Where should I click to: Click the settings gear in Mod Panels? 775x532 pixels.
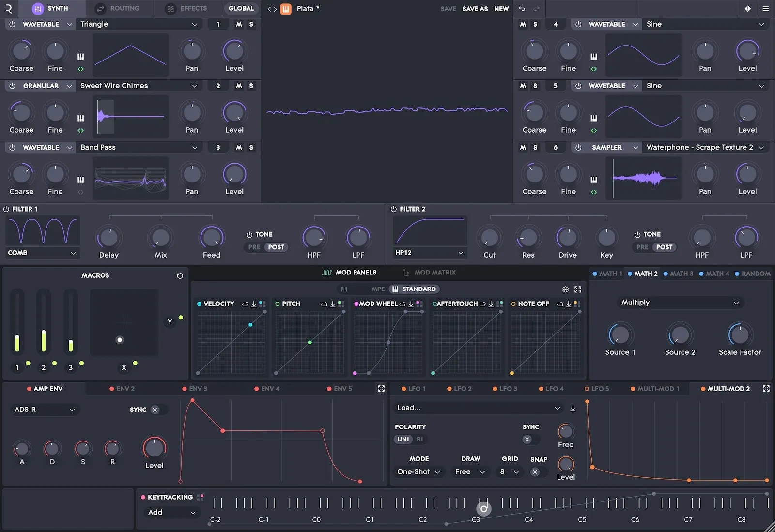(565, 289)
